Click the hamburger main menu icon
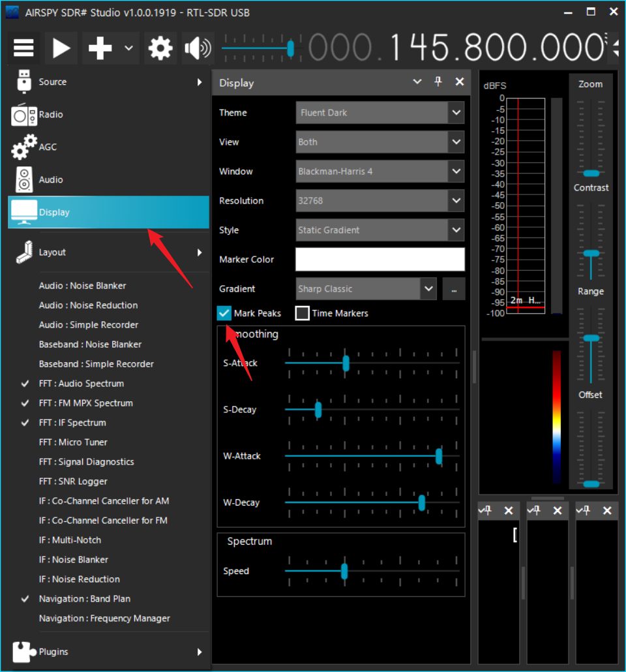Screen dimensions: 626x672 23,48
